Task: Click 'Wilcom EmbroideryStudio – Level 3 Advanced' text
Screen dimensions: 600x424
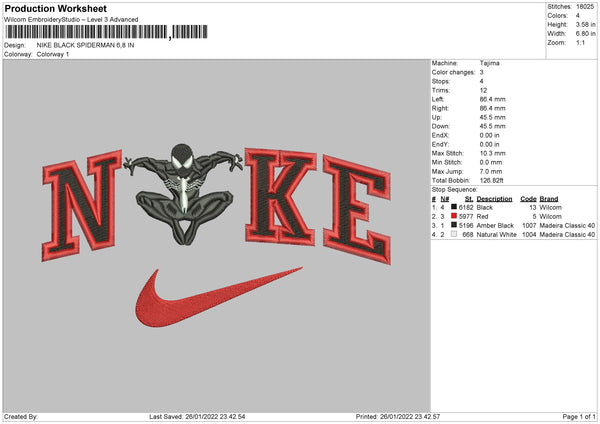Action: tap(71, 20)
